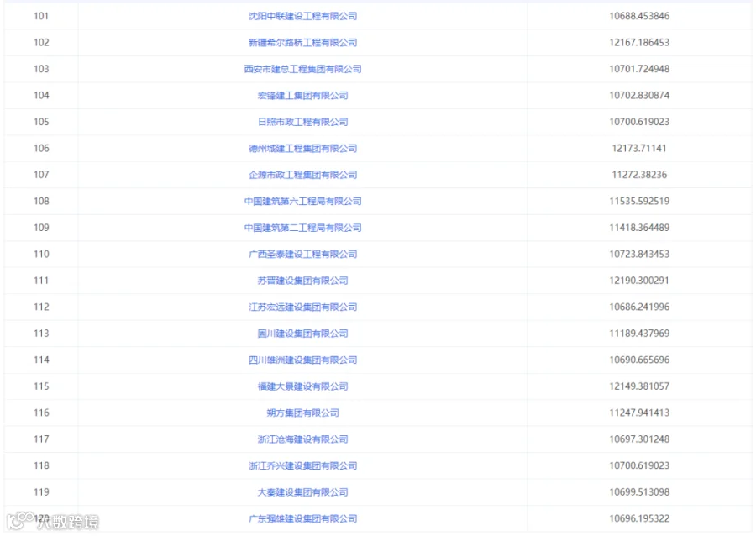This screenshot has width=756, height=536.
Task: Follow the 日照市政工程有限公司 link
Action: [x=302, y=122]
